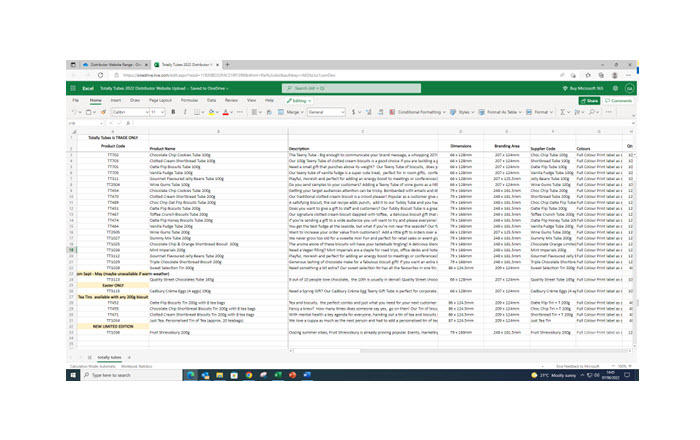700x440 pixels.
Task: Click the account avatar circle
Action: tap(629, 88)
